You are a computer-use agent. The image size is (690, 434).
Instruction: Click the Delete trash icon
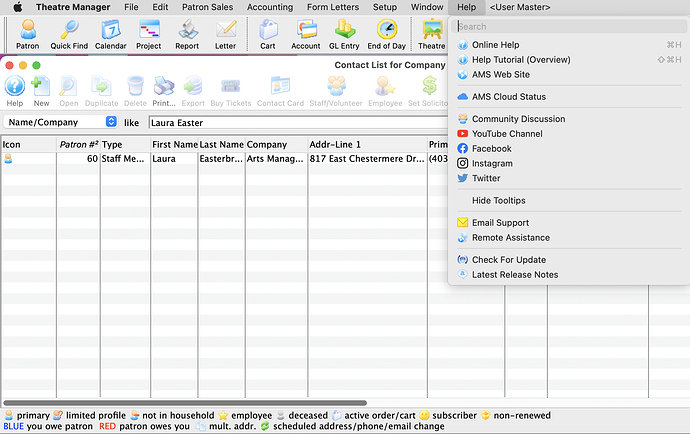[136, 91]
